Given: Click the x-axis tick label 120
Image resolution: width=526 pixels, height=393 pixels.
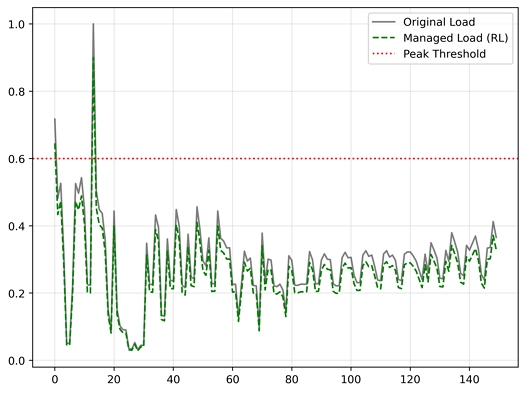Looking at the screenshot, I should click(x=410, y=379).
